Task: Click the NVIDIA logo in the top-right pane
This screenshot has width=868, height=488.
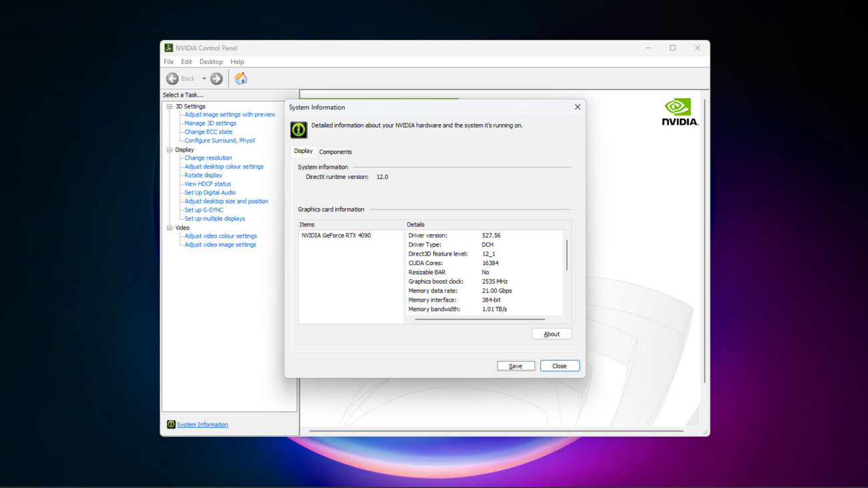Action: [679, 111]
